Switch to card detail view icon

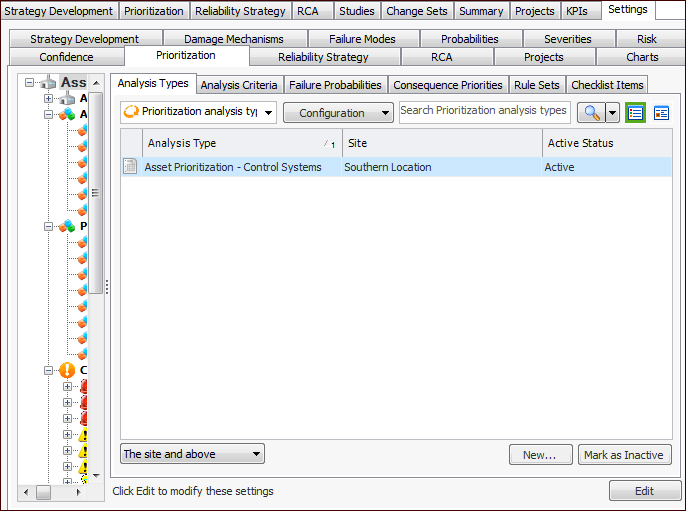[x=661, y=113]
